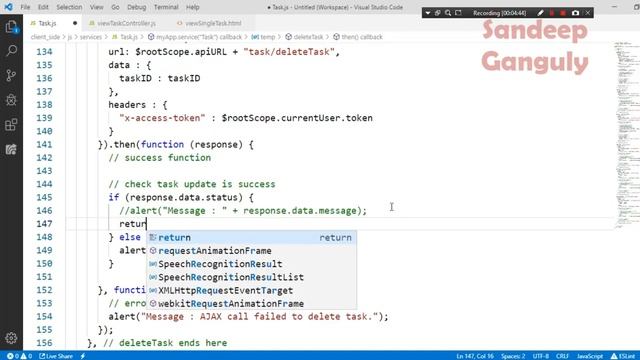Open the Source Control view

[11, 75]
